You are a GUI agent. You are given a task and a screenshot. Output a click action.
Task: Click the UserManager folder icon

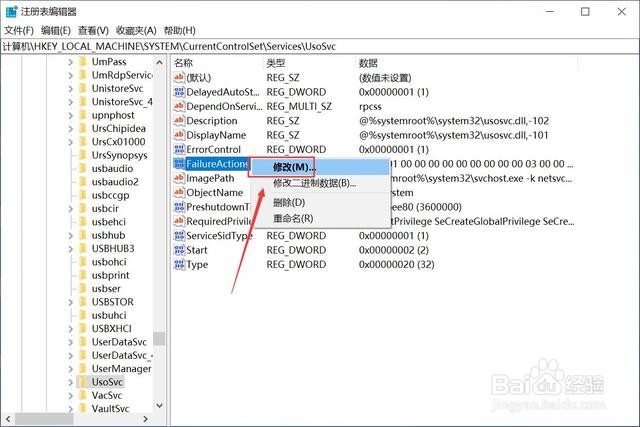(83, 369)
